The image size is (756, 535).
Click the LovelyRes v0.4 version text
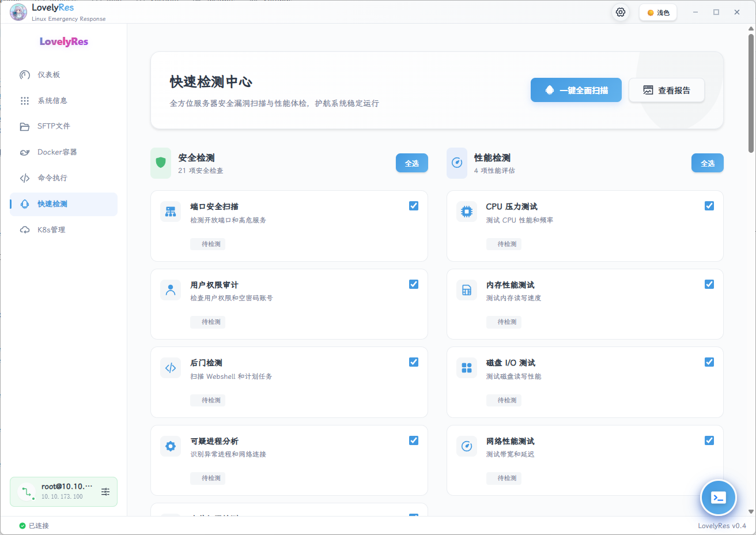click(722, 526)
